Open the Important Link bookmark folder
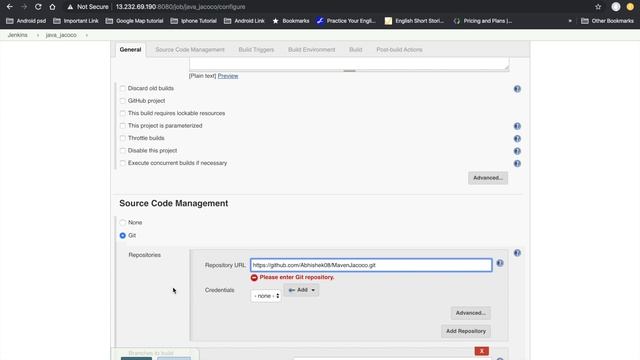This screenshot has height=360, width=640. tap(76, 21)
